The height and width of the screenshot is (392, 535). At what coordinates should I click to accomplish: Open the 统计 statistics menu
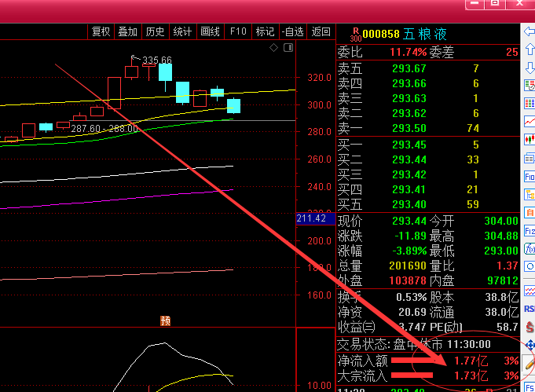(x=182, y=31)
